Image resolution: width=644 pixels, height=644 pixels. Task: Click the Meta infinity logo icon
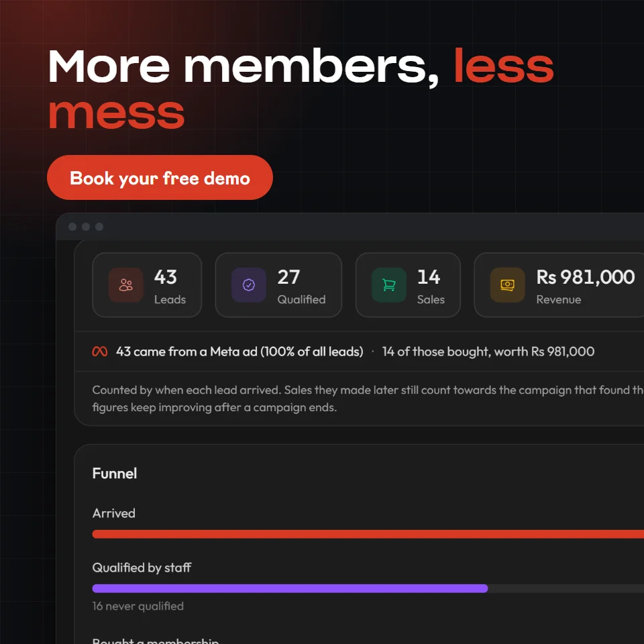point(100,352)
